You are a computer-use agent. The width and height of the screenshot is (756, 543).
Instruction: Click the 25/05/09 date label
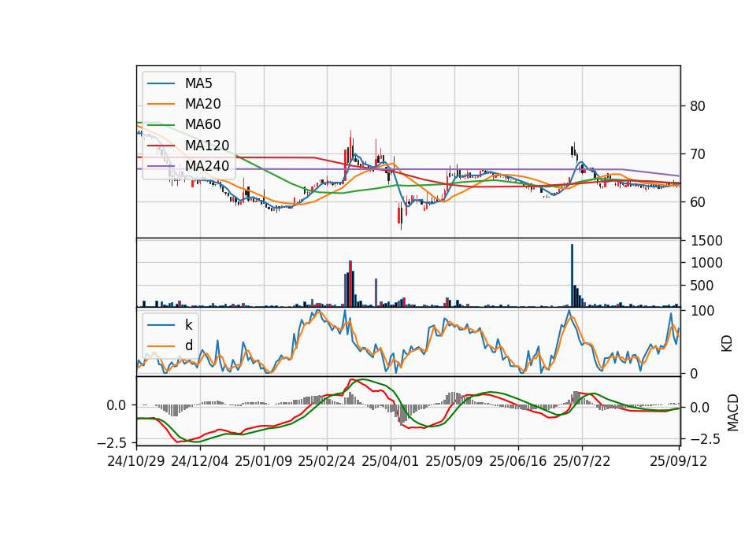pos(454,461)
